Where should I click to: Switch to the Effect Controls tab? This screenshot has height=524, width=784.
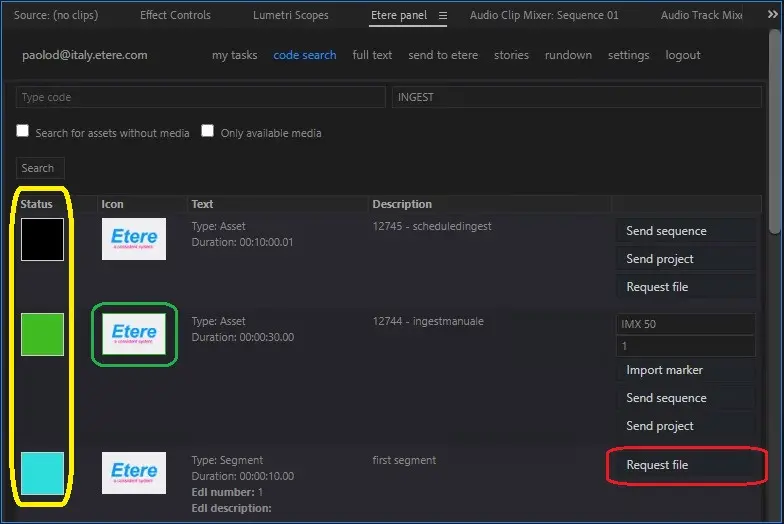(x=175, y=15)
